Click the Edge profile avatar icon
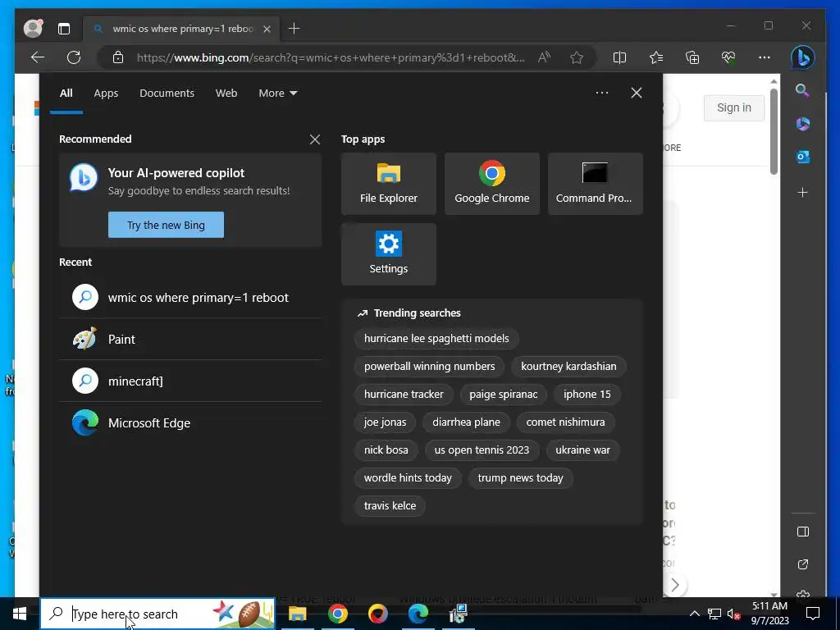840x630 pixels. [x=33, y=29]
